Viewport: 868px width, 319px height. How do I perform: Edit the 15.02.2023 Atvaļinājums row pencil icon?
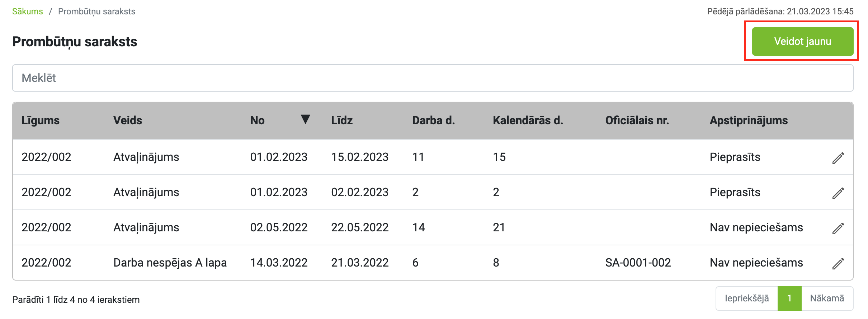click(838, 158)
